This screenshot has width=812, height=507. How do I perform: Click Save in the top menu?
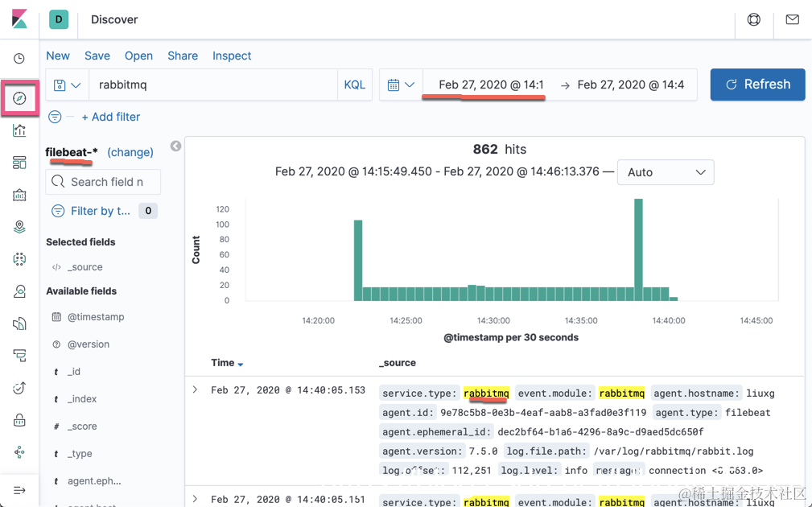pos(97,56)
